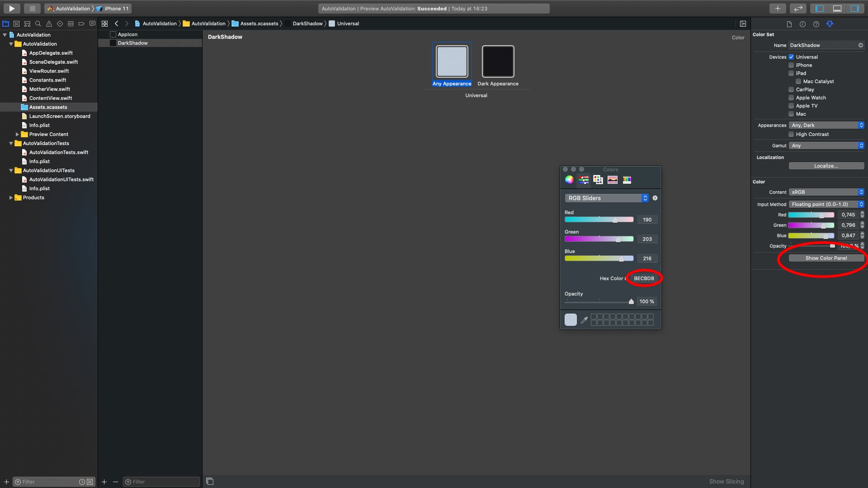Switch to color palettes tab
The image size is (868, 488).
tap(598, 180)
